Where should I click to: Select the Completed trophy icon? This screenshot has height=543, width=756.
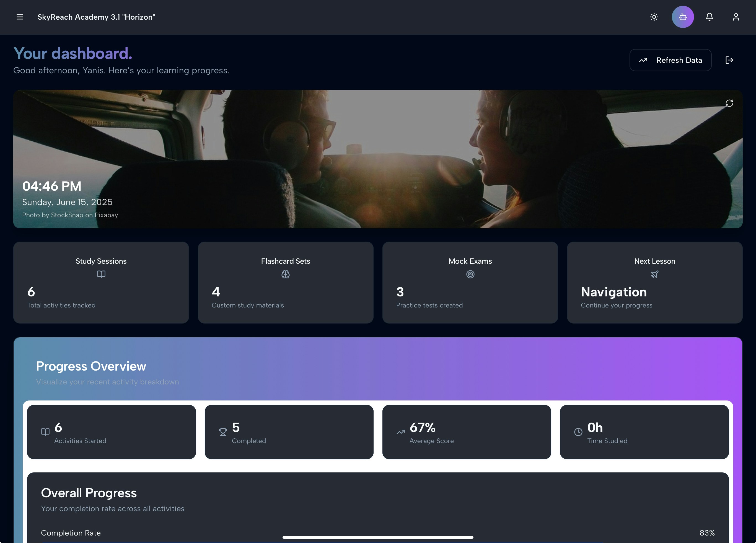tap(223, 432)
